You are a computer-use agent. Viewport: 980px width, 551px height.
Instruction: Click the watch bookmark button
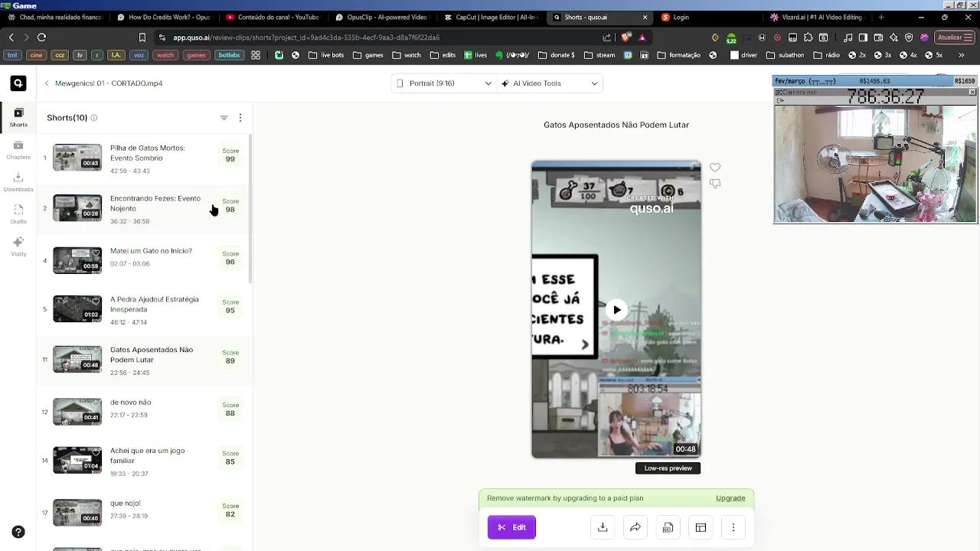pyautogui.click(x=165, y=55)
